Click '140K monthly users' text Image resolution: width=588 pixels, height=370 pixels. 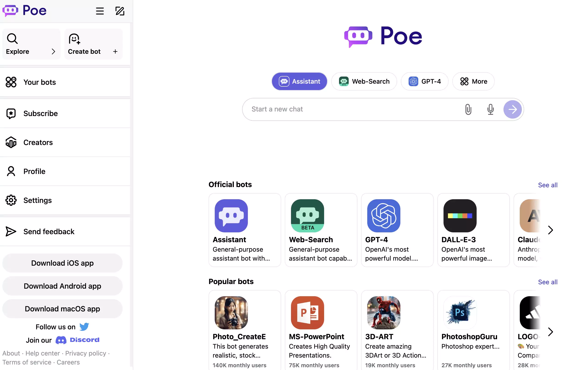pos(239,365)
